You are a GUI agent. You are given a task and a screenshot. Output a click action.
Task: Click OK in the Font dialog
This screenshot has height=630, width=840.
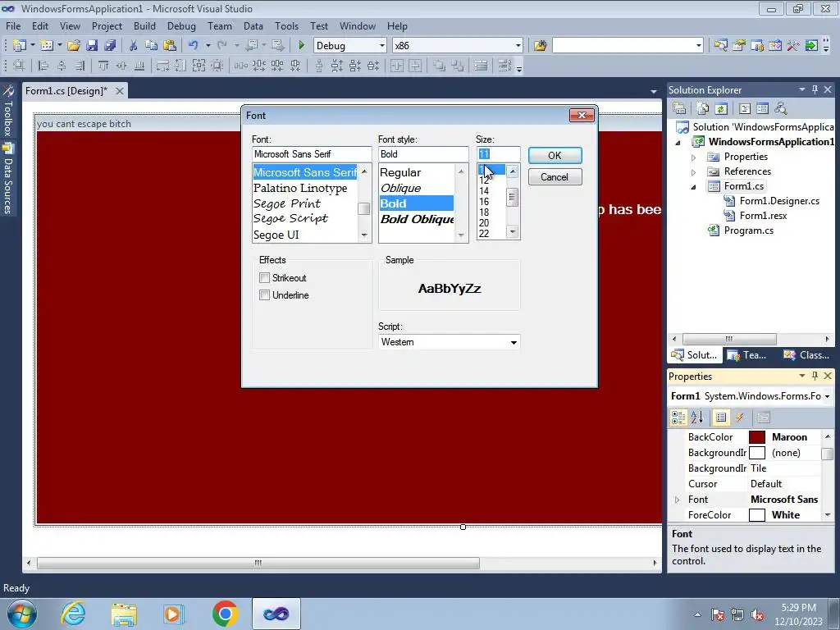coord(555,155)
